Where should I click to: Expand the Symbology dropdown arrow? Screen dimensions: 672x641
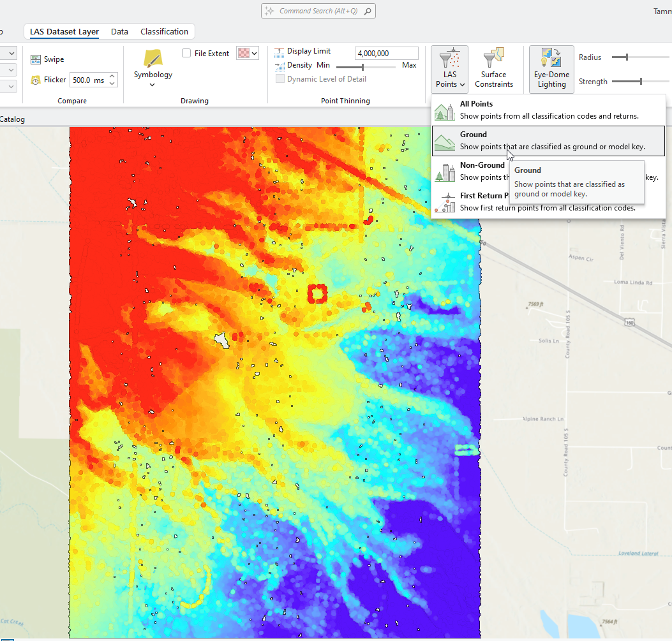tap(153, 85)
